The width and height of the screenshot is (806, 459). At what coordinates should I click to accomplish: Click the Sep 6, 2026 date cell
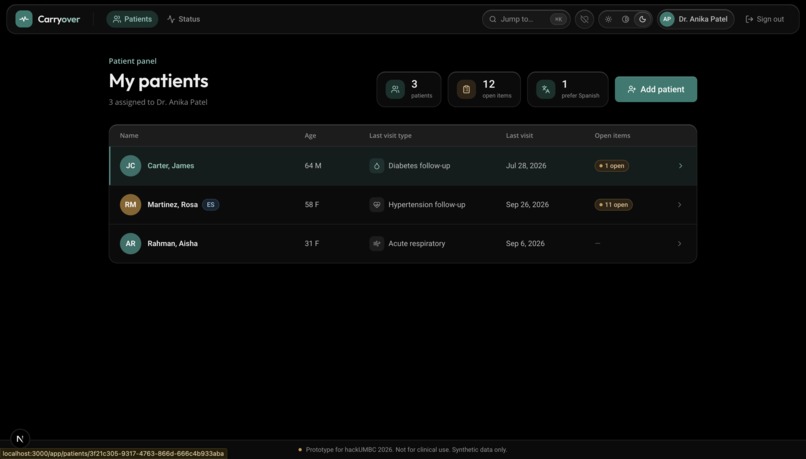tap(525, 244)
